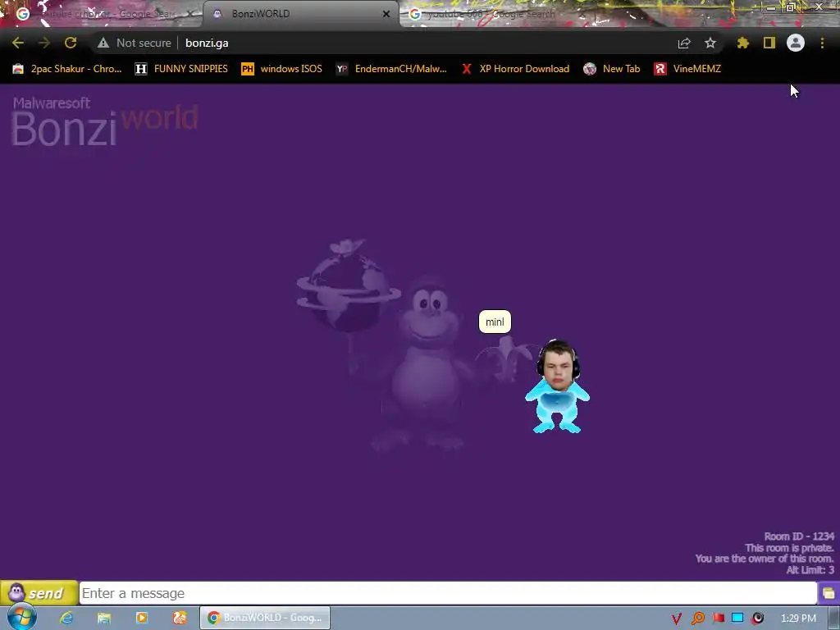
Task: Click the 'This room is private.' text
Action: [789, 547]
